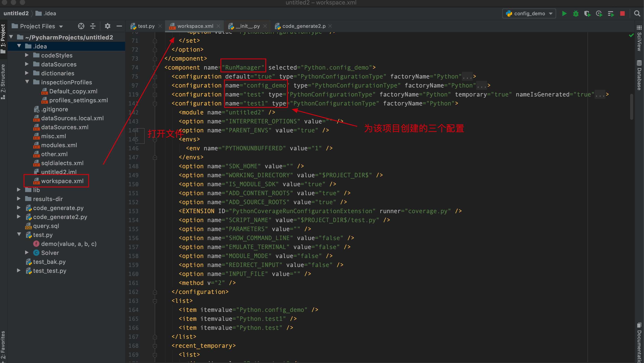This screenshot has height=363, width=644.
Task: Select workspace.xml in the project tree
Action: tap(62, 181)
